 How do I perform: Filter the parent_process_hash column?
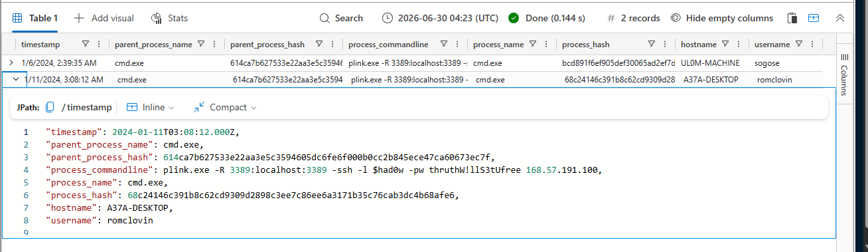pyautogui.click(x=319, y=45)
